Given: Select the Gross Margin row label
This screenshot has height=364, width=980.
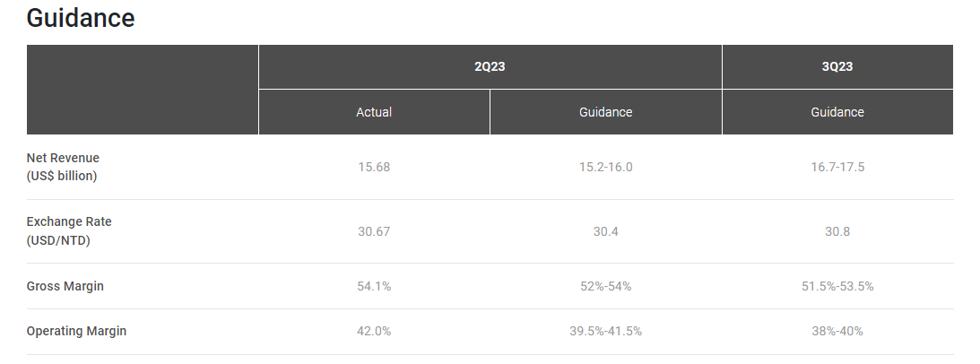Looking at the screenshot, I should click(x=65, y=286).
